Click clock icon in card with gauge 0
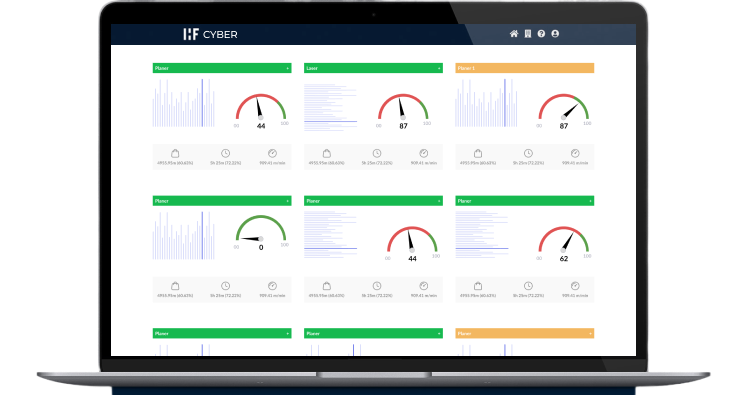This screenshot has height=395, width=748. point(225,286)
